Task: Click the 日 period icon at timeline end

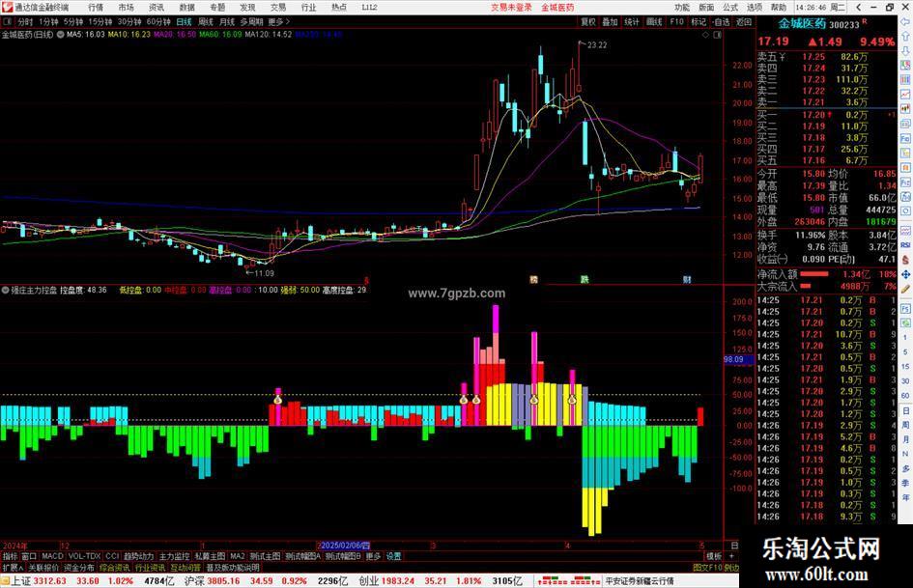Action: pos(734,546)
